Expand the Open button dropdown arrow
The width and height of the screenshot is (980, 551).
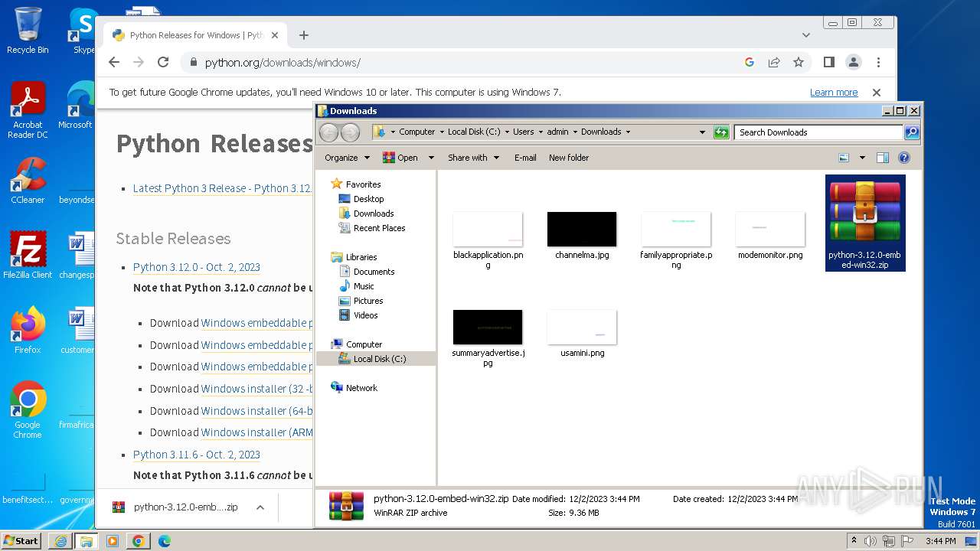pos(431,158)
